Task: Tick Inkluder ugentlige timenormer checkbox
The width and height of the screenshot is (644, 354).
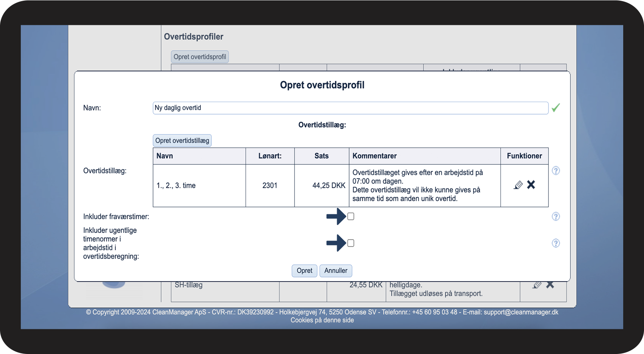Action: 351,243
